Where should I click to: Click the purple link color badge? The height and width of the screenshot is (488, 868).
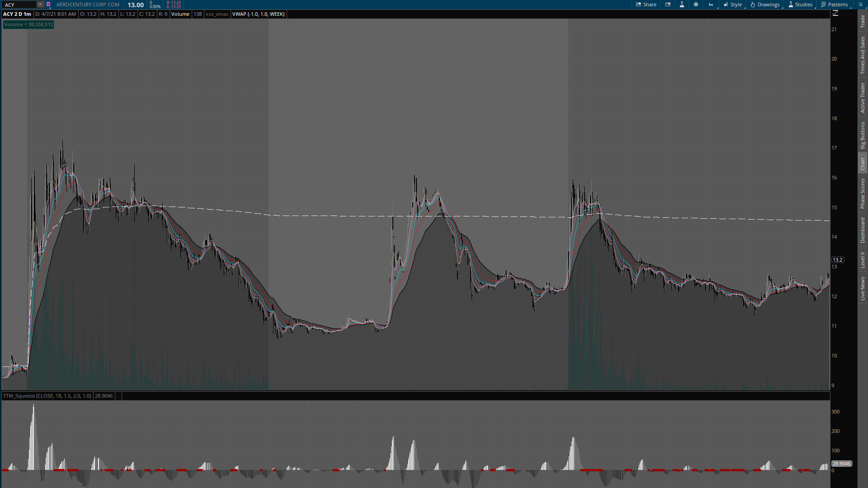click(48, 5)
